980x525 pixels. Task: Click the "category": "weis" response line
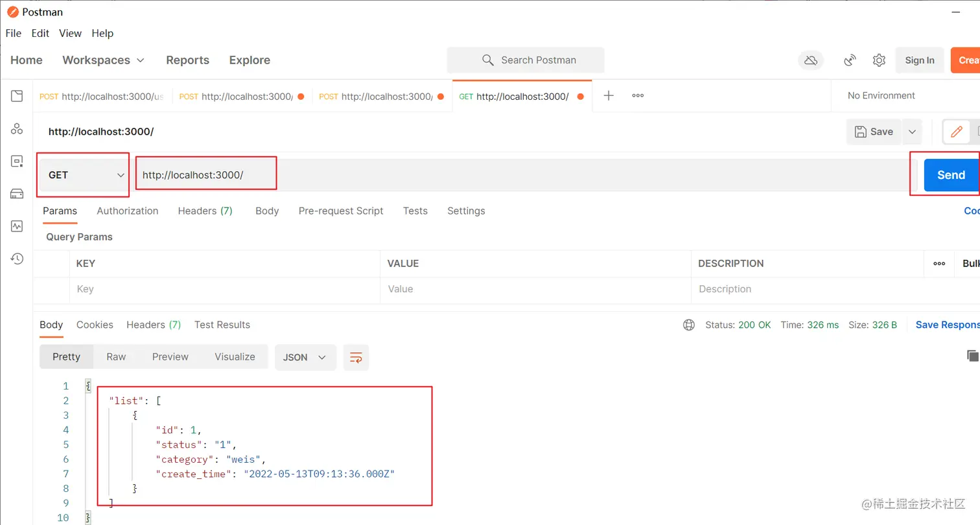(211, 460)
